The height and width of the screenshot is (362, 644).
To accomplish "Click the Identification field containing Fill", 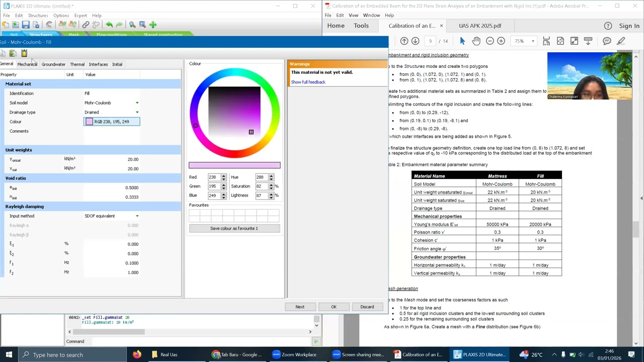I will point(112,94).
